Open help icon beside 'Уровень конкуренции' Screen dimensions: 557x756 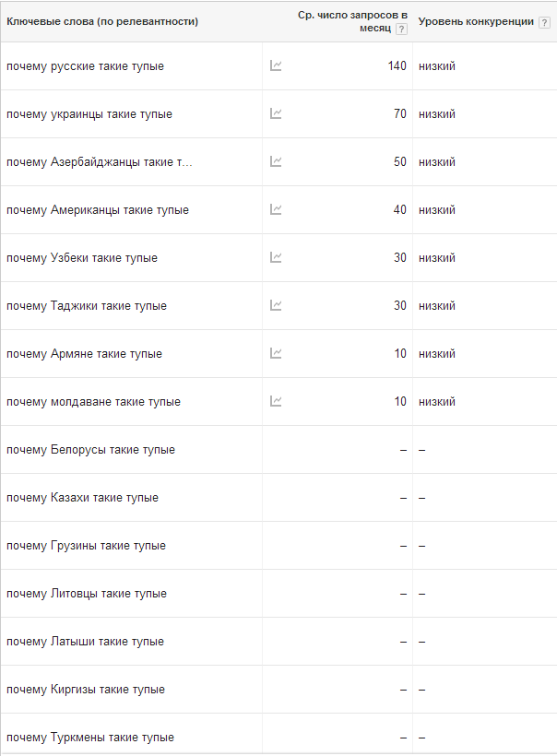pos(544,22)
